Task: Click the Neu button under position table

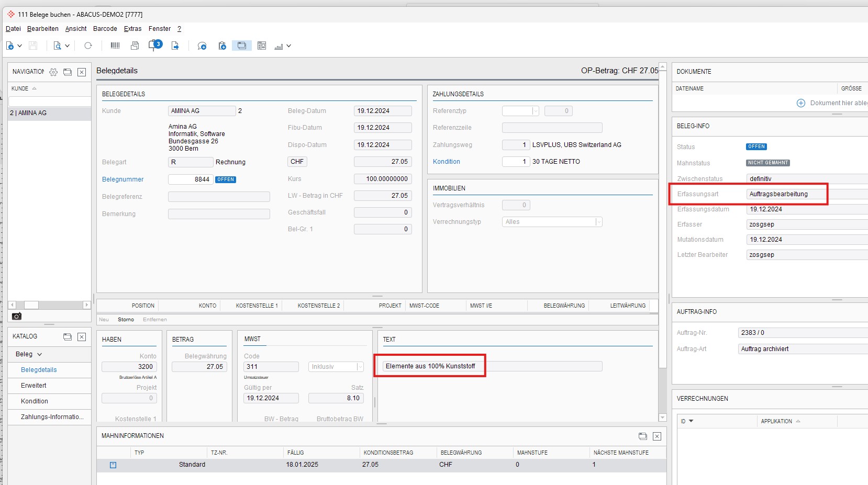Action: tap(104, 320)
